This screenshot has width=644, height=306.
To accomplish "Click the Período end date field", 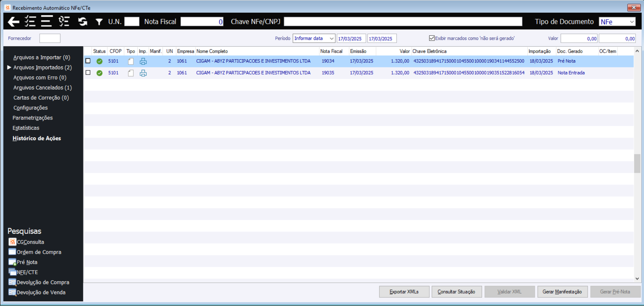I will [382, 38].
